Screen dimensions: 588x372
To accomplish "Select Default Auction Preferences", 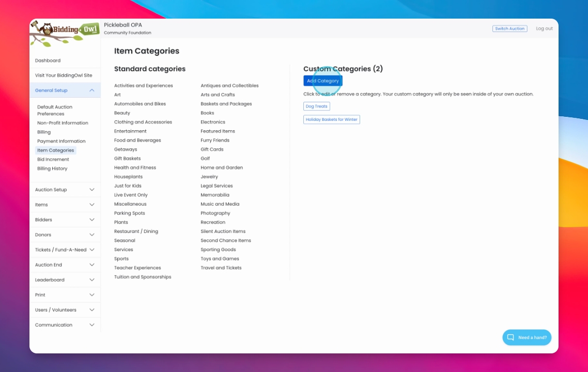I will [x=55, y=110].
